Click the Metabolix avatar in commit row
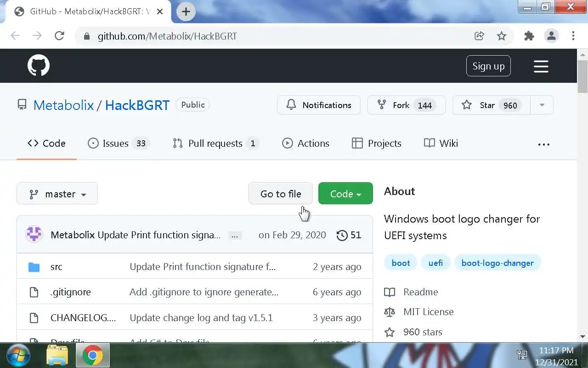Screen dimensions: 588x368 point(34,235)
